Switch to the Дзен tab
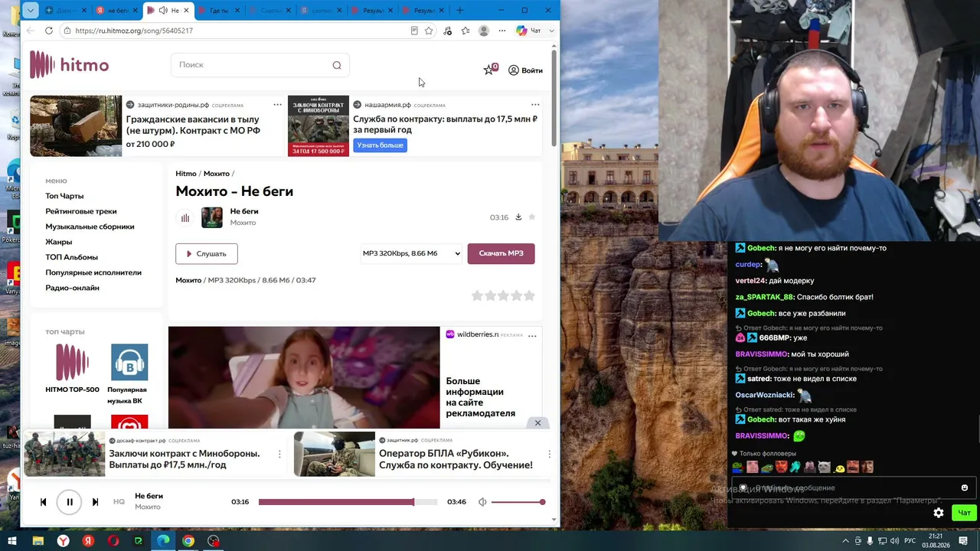The image size is (980, 551). 67,11
